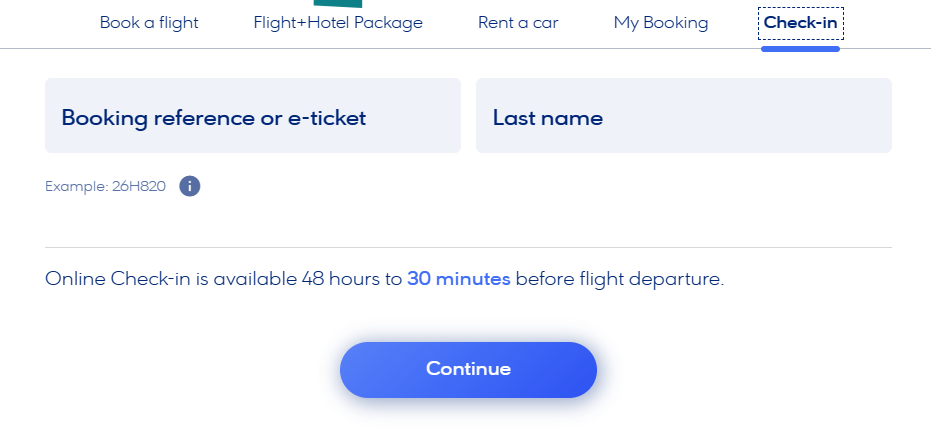
Task: Click the 'Booking reference or e-ticket' placeholder label
Action: (x=214, y=118)
